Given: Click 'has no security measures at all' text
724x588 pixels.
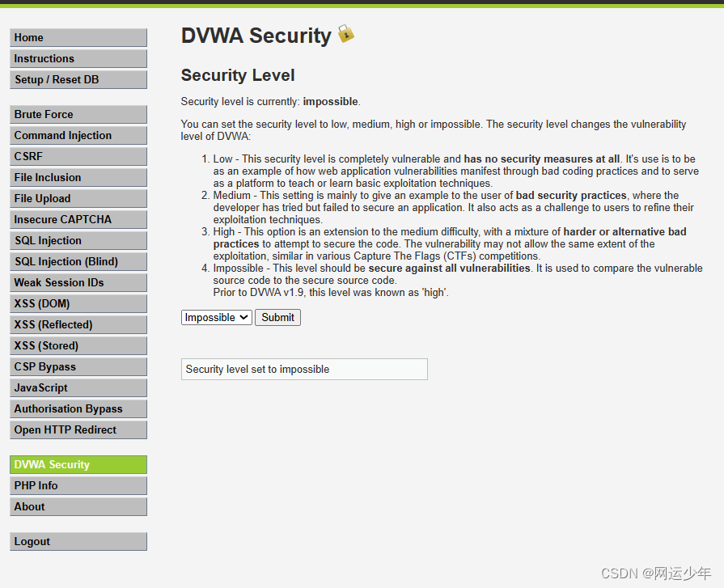Looking at the screenshot, I should [x=542, y=159].
